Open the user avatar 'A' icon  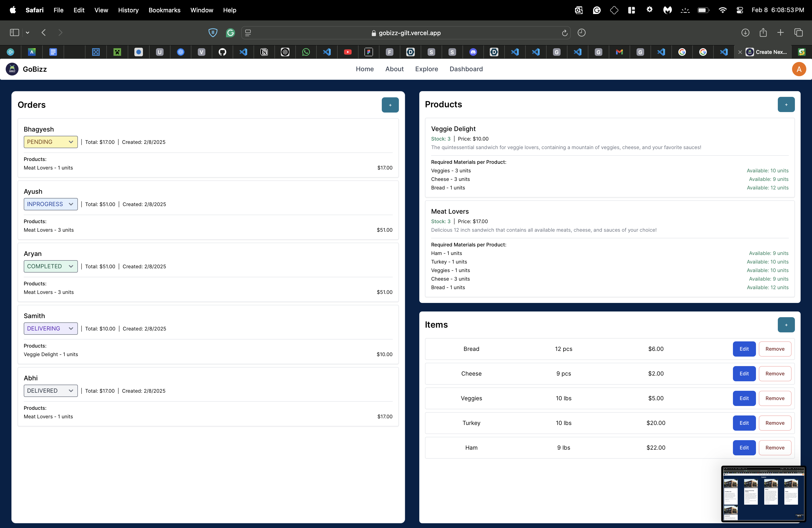pyautogui.click(x=798, y=69)
